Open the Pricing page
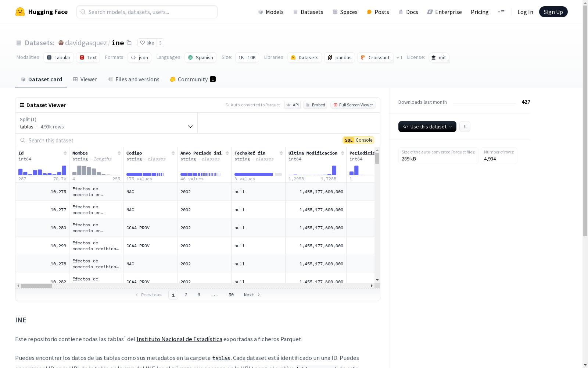 [480, 12]
